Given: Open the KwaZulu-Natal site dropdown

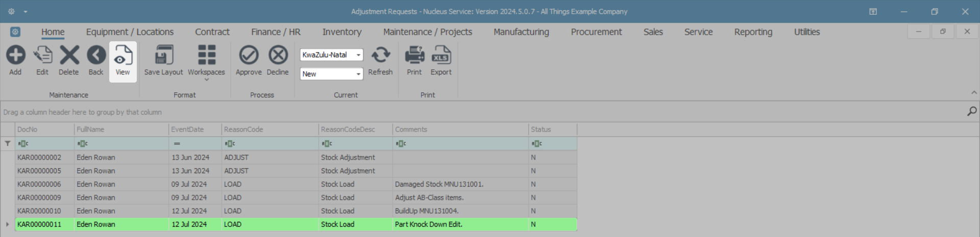Looking at the screenshot, I should 358,55.
